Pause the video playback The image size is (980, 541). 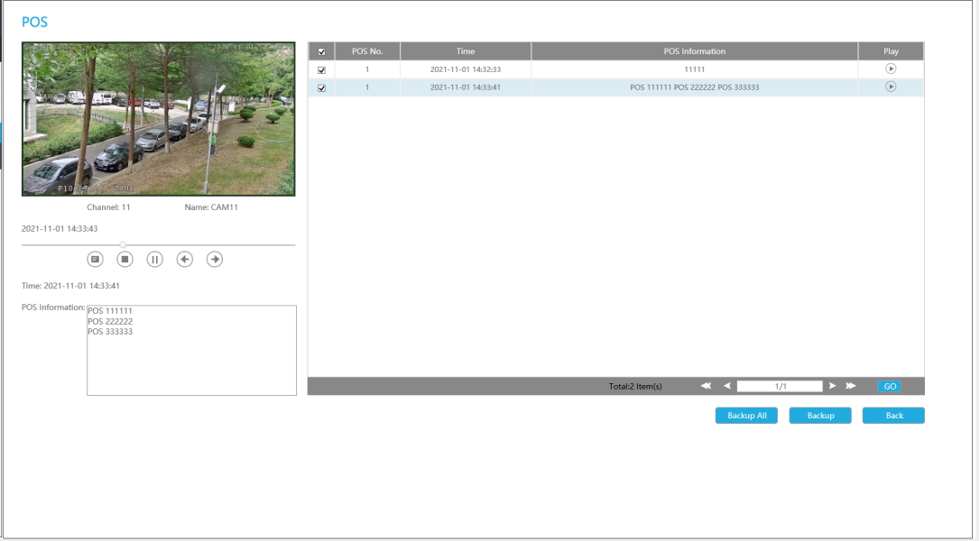coord(155,260)
